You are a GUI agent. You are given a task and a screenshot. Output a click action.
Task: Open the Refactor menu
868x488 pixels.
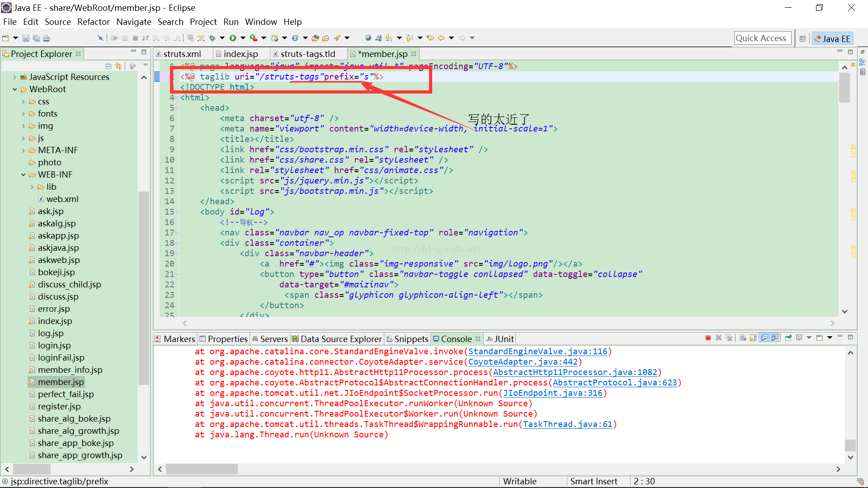point(93,22)
